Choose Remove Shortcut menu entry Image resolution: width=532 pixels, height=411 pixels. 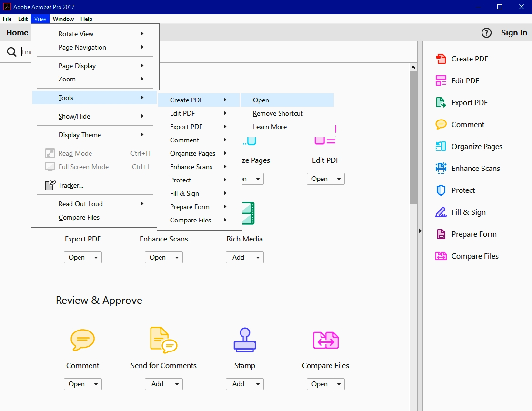pos(287,113)
